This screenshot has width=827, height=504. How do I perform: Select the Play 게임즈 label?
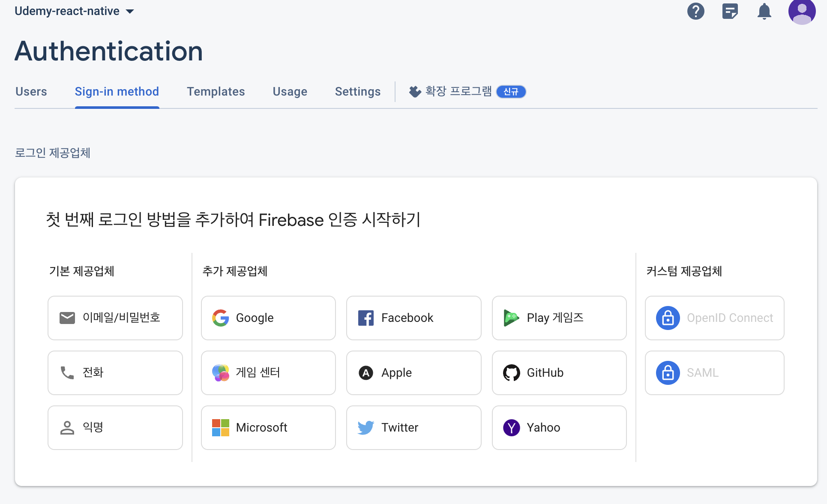(555, 318)
